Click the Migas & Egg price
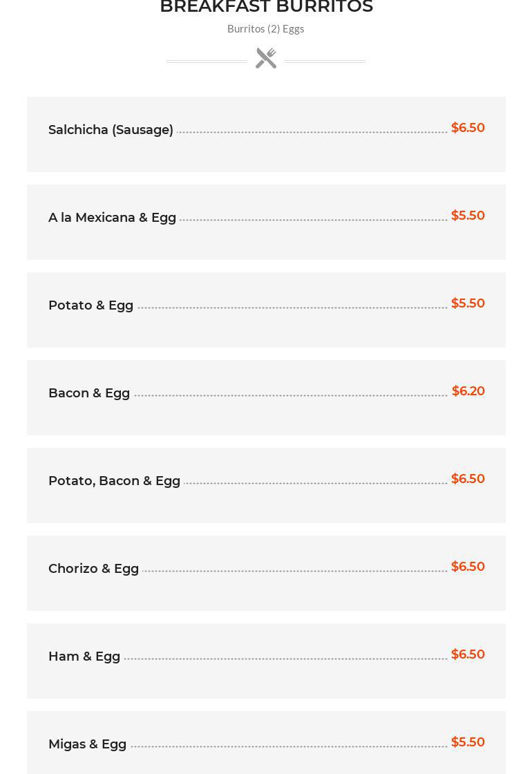Image resolution: width=532 pixels, height=774 pixels. click(x=468, y=742)
